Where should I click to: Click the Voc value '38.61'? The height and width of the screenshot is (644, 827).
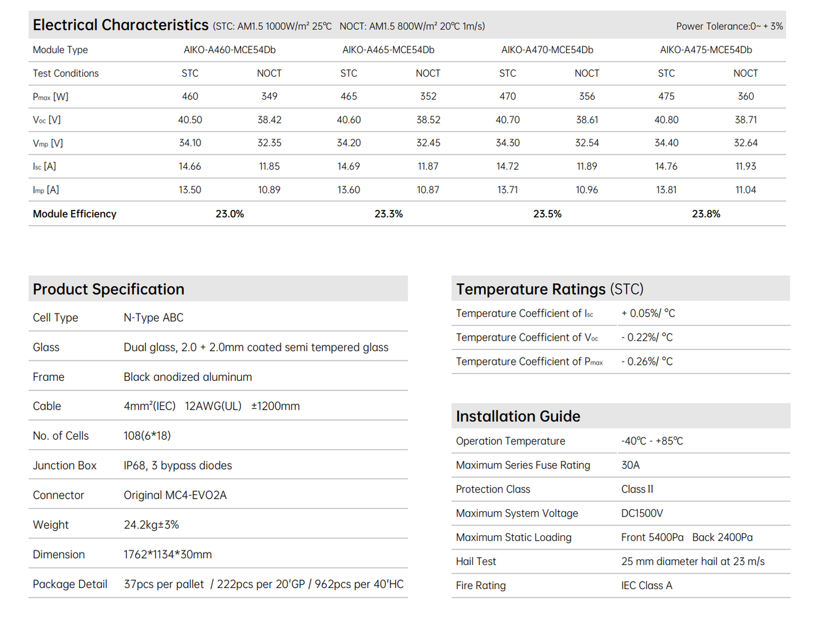pos(587,120)
